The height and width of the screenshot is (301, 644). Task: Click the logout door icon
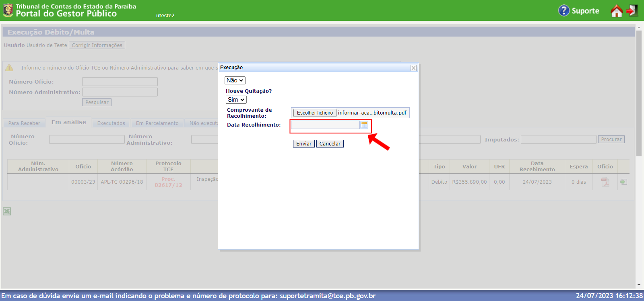pyautogui.click(x=632, y=10)
